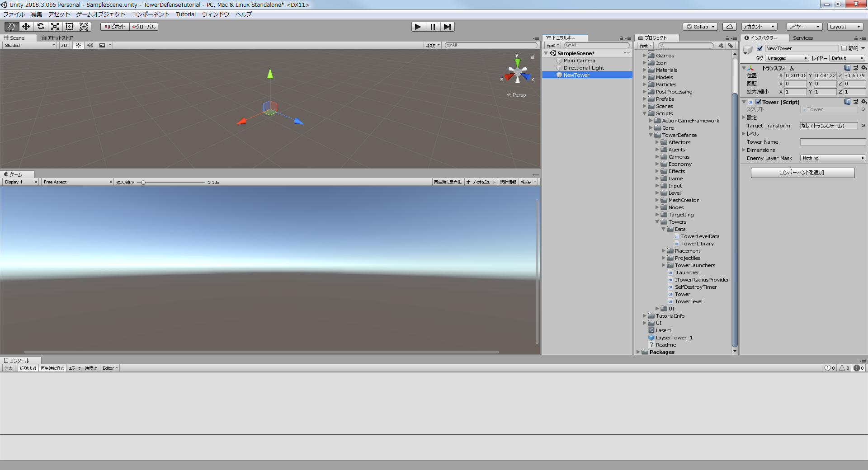Toggle Pivot (ピボット) handle position
The width and height of the screenshot is (868, 470).
tap(115, 27)
